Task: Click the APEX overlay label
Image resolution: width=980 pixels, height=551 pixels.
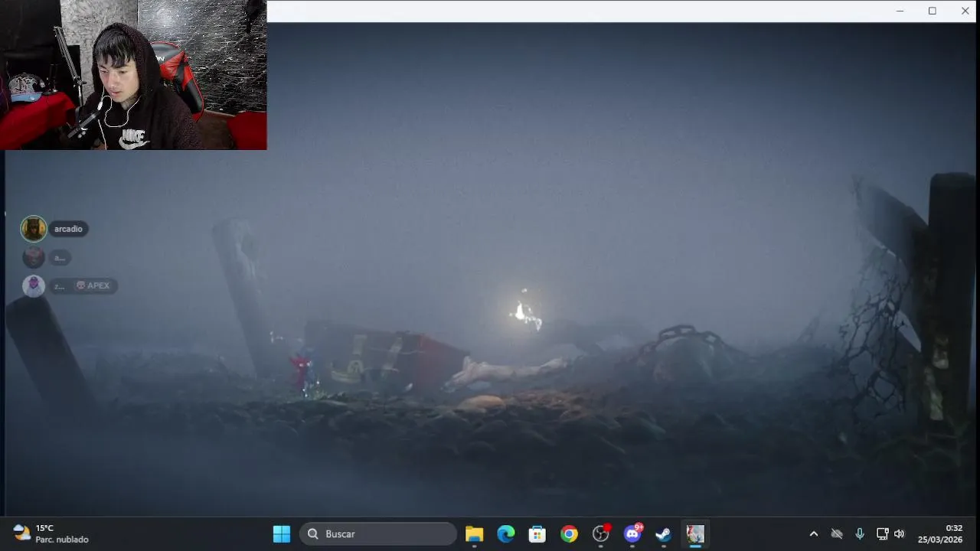Action: 93,285
